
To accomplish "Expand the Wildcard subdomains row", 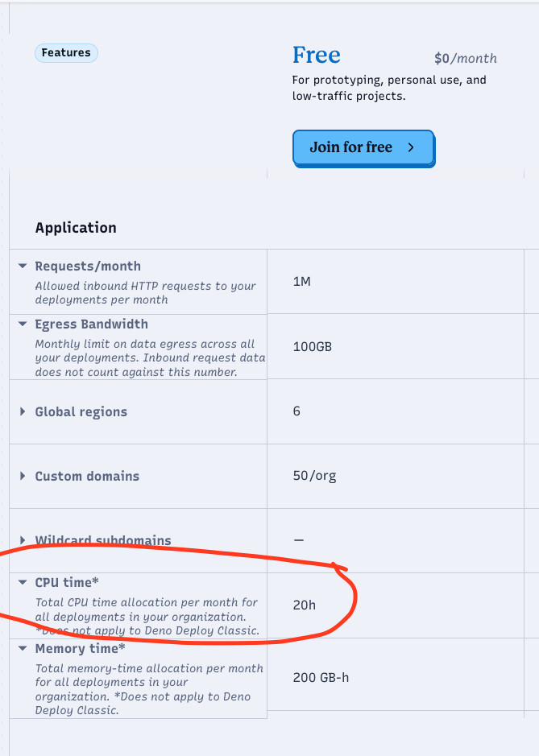I will click(21, 541).
